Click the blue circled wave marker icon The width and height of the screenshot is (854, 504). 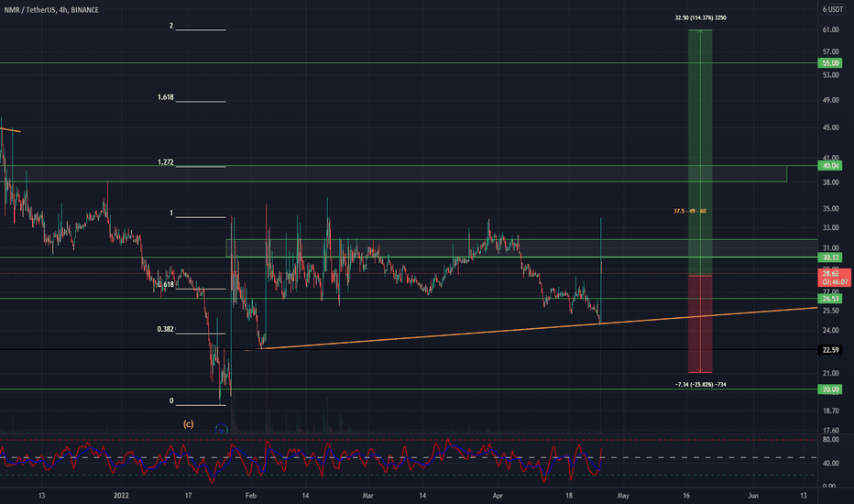point(221,429)
